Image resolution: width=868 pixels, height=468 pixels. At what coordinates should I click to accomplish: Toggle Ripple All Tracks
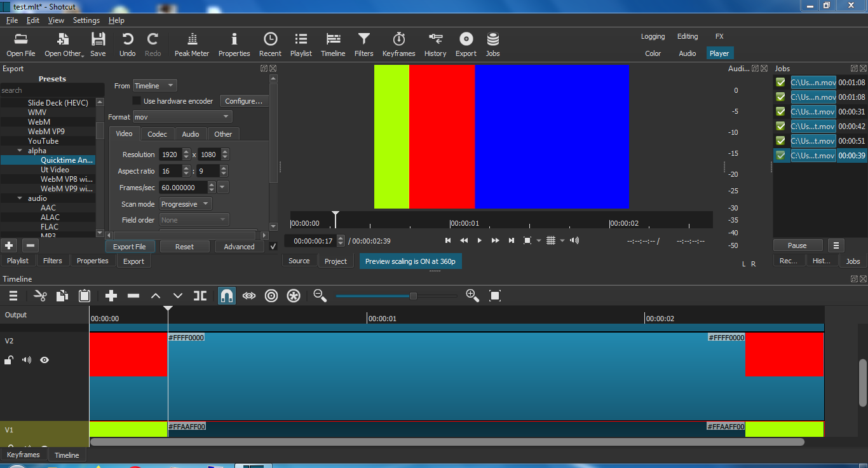294,296
